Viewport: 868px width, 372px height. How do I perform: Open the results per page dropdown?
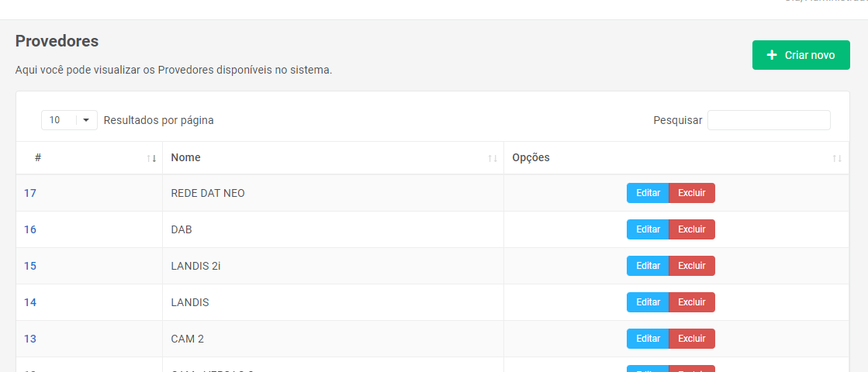[69, 120]
